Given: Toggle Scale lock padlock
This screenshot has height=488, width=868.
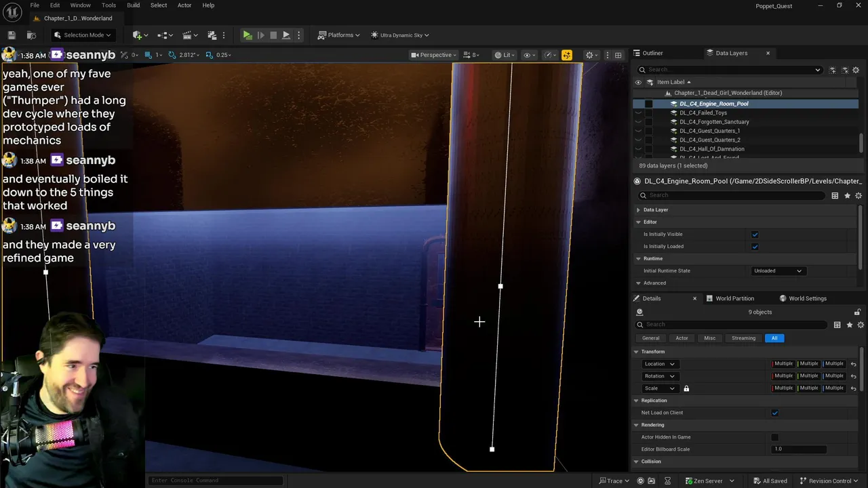Looking at the screenshot, I should 686,388.
